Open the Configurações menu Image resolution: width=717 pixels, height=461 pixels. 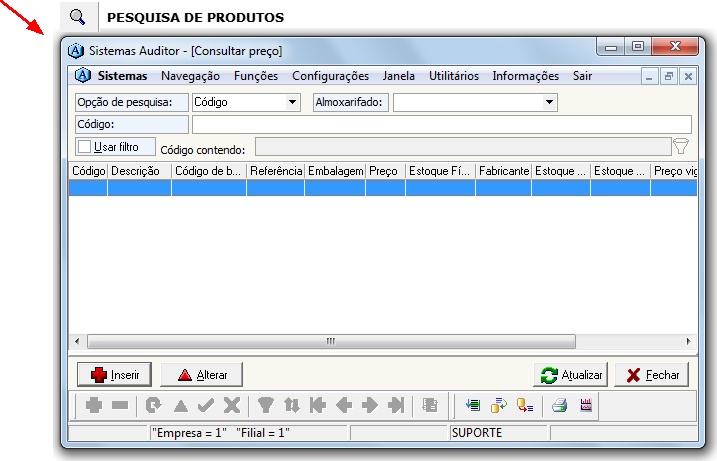330,76
